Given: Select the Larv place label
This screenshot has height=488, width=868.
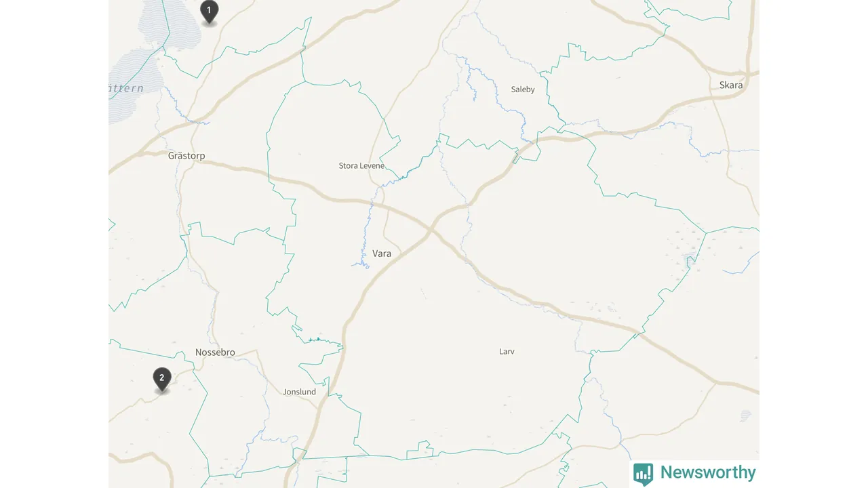Looking at the screenshot, I should [x=507, y=352].
